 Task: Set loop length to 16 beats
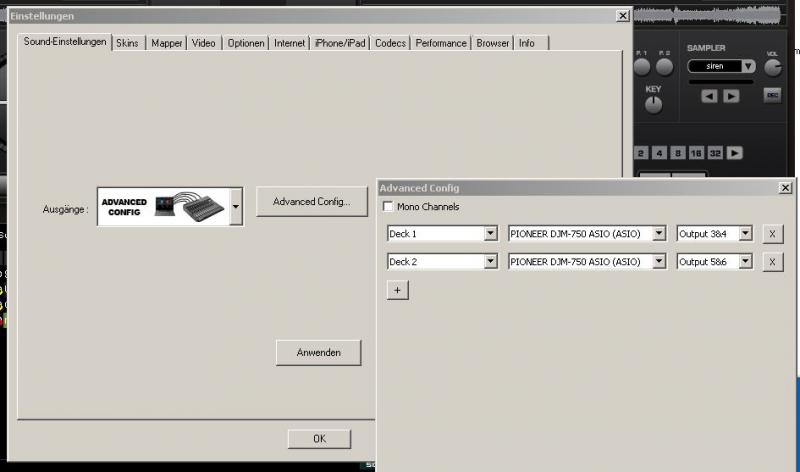click(696, 153)
